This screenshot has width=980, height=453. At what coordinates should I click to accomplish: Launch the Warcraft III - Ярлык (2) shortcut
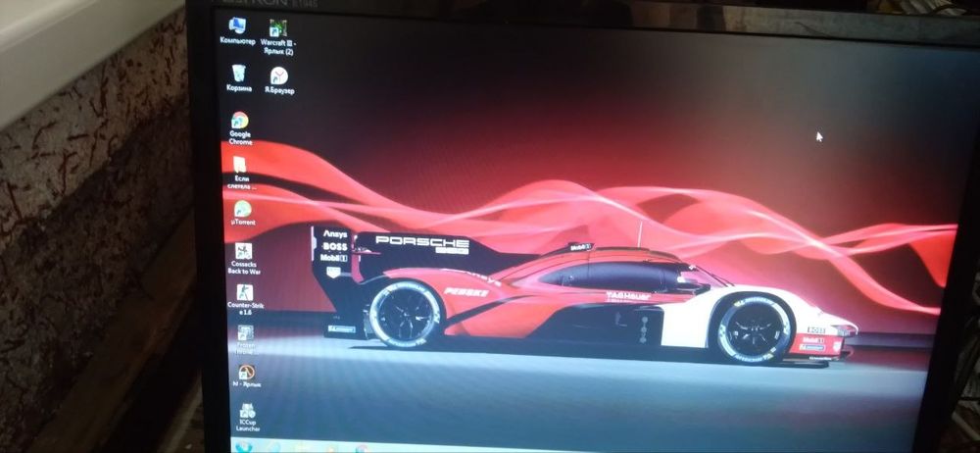coord(278,37)
